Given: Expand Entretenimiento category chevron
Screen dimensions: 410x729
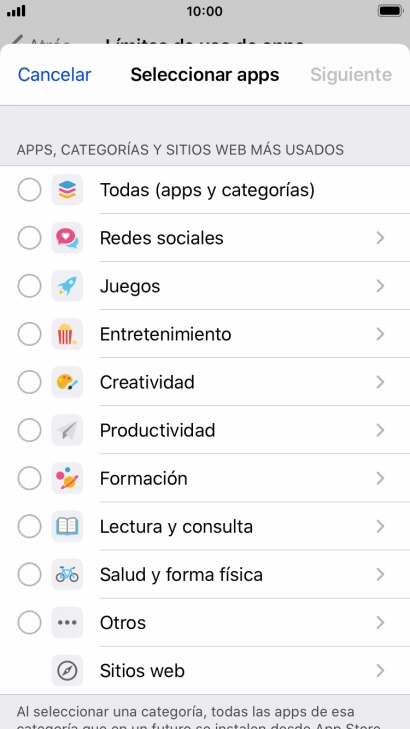Looking at the screenshot, I should click(380, 334).
